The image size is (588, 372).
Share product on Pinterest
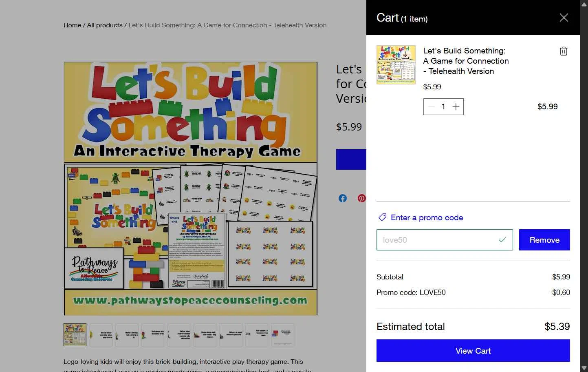tap(361, 198)
